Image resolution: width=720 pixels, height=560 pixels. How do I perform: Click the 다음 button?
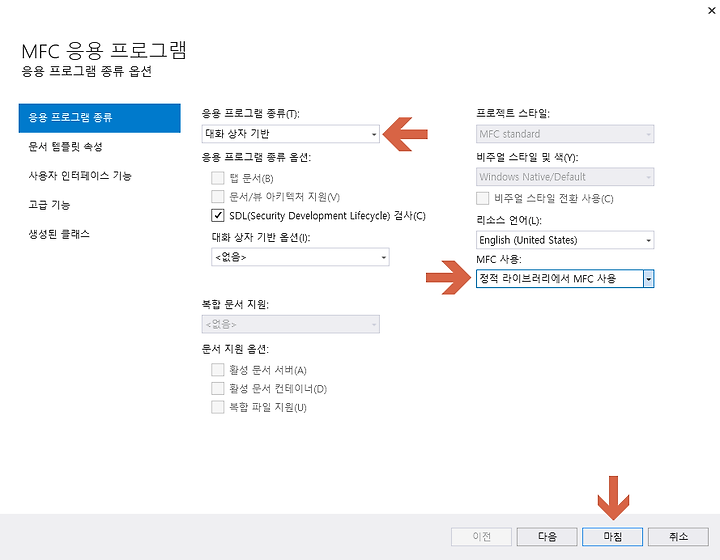point(547,537)
